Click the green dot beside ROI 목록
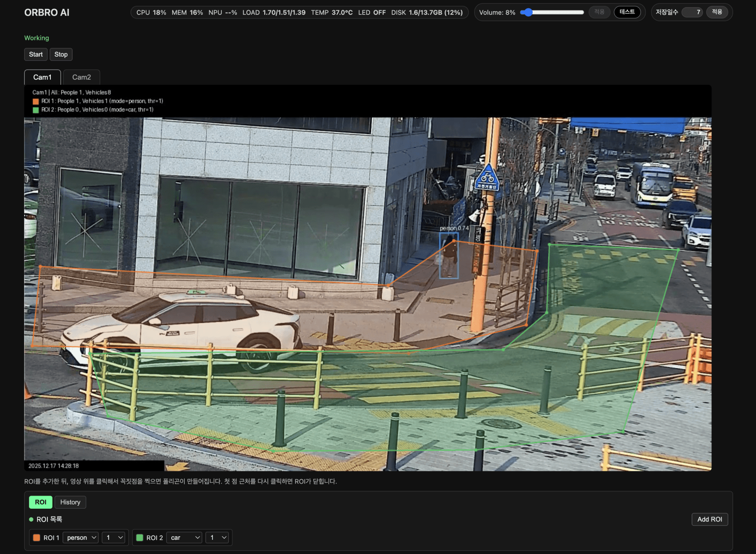This screenshot has width=756, height=554. (x=31, y=520)
